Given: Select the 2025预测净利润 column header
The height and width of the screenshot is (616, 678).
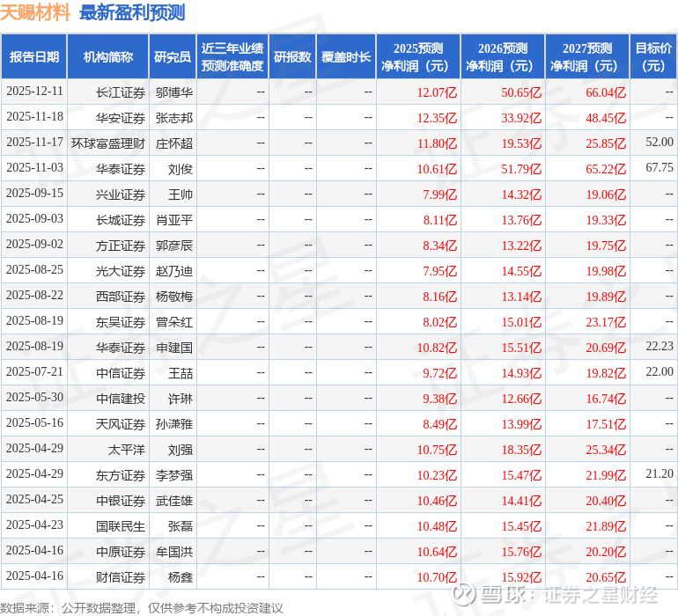Looking at the screenshot, I should pyautogui.click(x=418, y=56).
